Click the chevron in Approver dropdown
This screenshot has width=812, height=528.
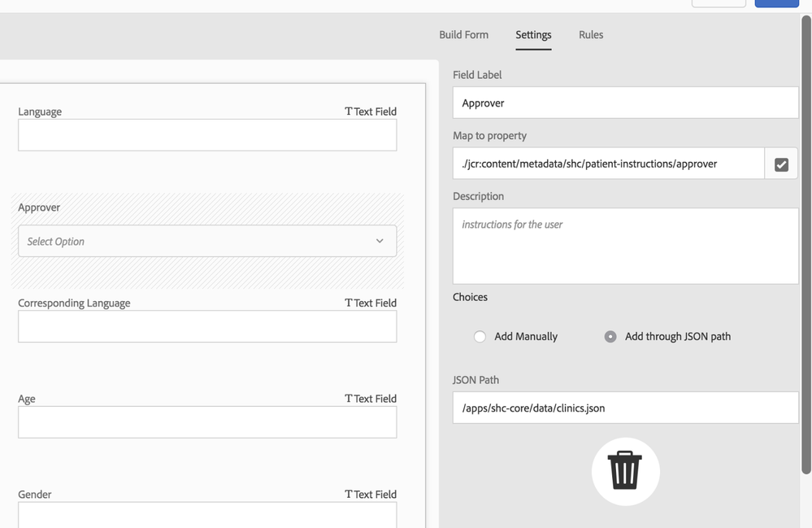[x=380, y=241]
